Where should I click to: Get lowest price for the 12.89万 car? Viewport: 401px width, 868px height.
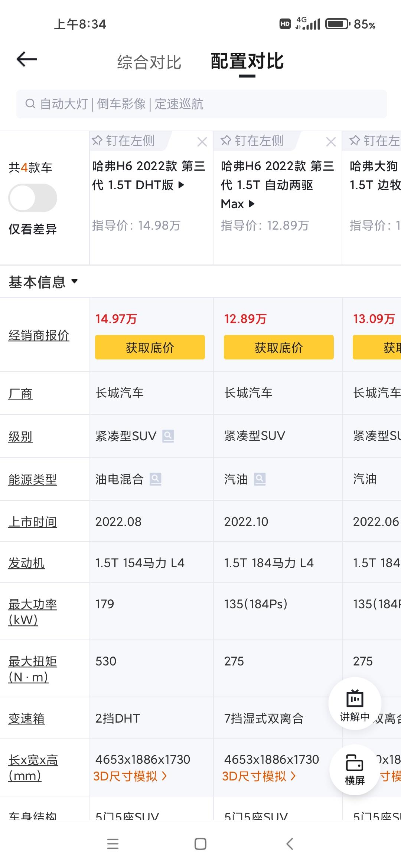(279, 347)
